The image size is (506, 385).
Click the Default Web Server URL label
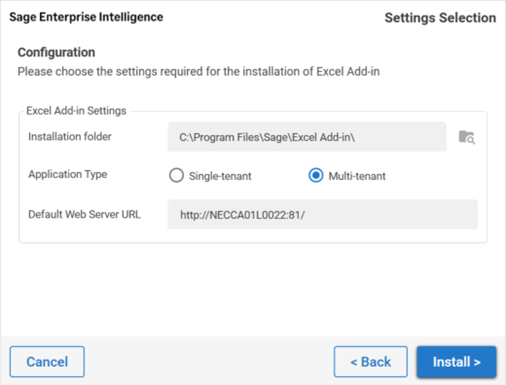[84, 214]
